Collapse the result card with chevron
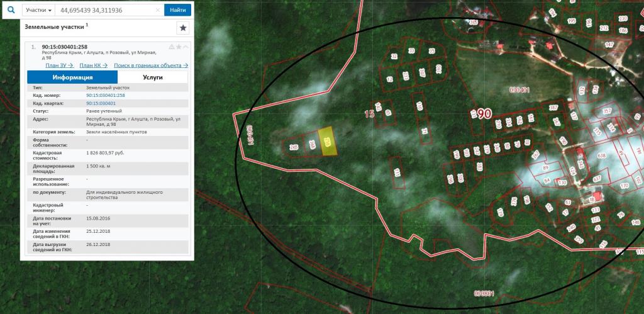The image size is (644, 314). click(186, 47)
